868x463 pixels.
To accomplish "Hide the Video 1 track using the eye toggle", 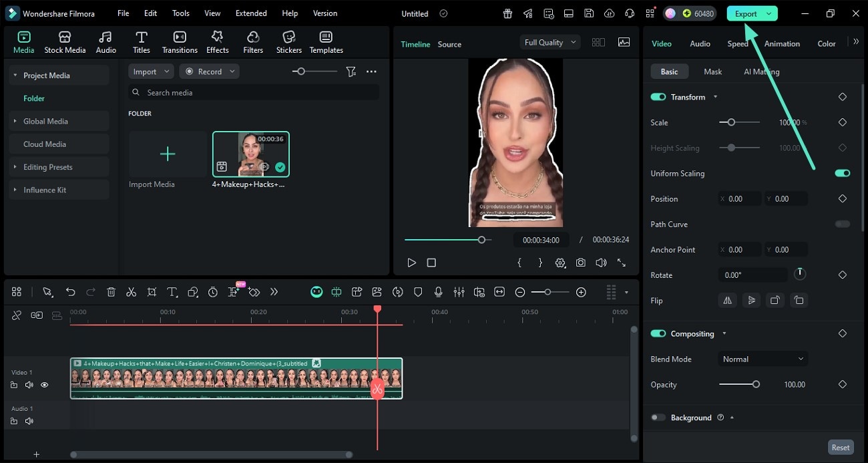I will pos(44,385).
